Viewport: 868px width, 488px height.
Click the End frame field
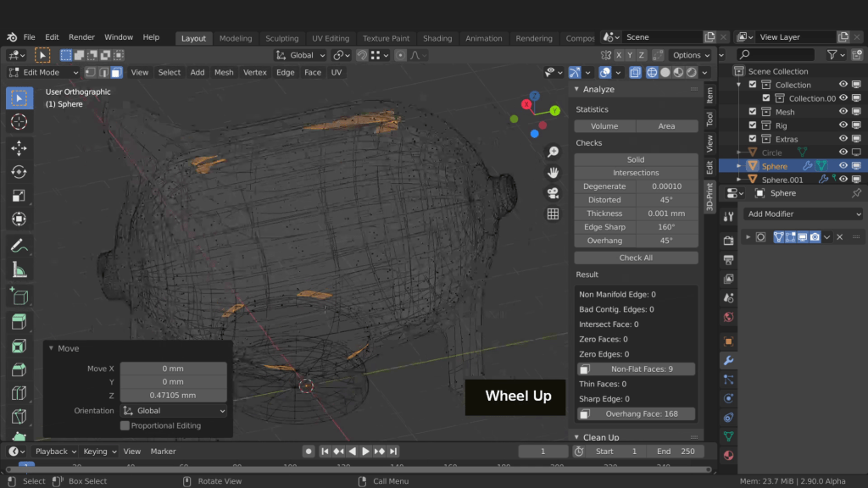[676, 452]
